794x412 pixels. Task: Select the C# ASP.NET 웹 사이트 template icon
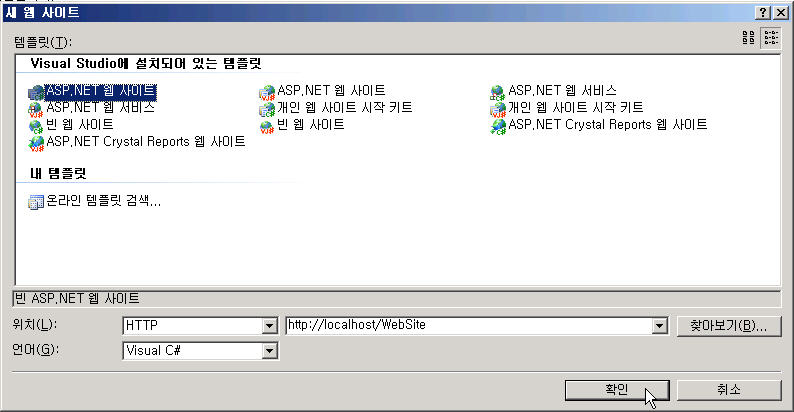tap(36, 92)
